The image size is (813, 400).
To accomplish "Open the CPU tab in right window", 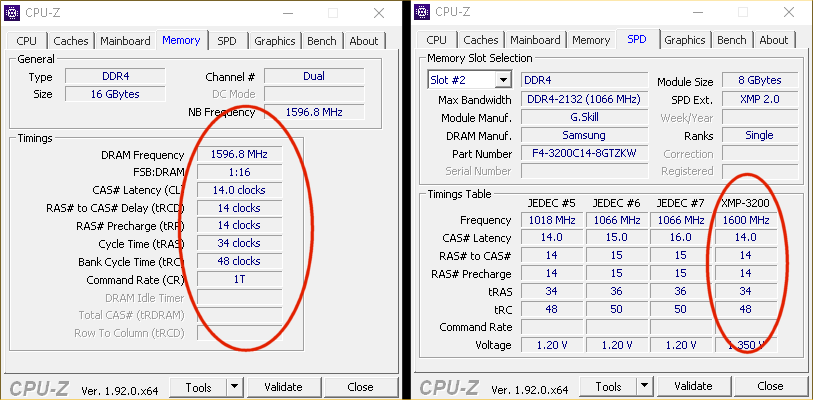I will point(437,40).
